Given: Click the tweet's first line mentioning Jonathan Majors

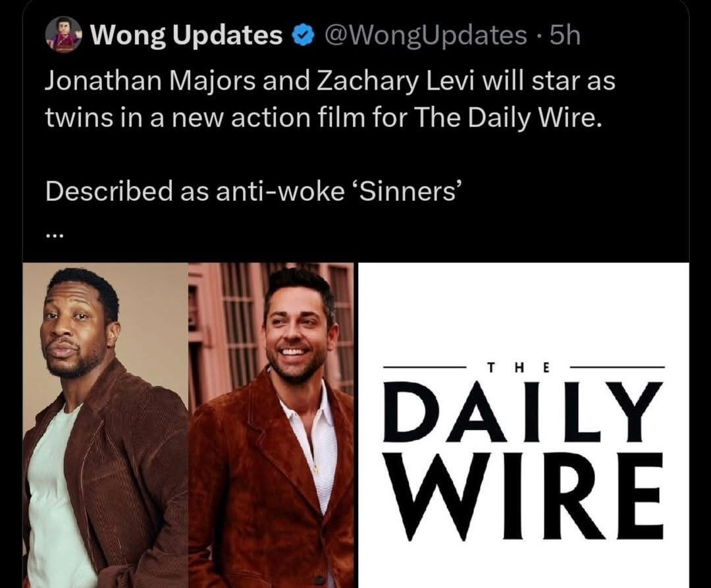Looking at the screenshot, I should tap(330, 82).
